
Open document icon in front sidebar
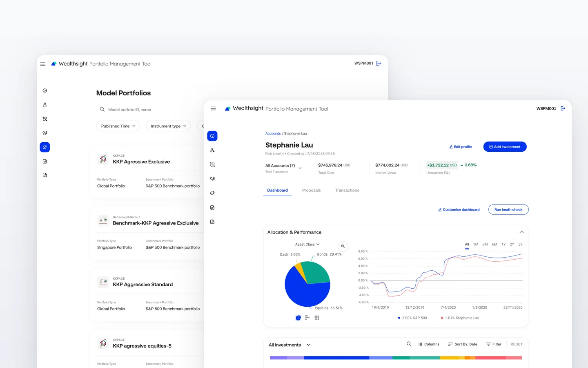pyautogui.click(x=212, y=207)
